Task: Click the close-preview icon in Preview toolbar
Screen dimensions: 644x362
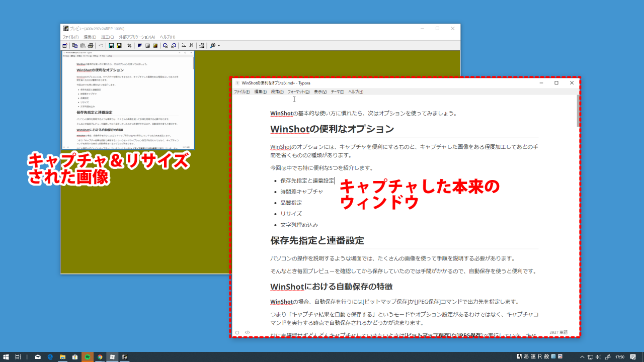Action: [x=65, y=46]
